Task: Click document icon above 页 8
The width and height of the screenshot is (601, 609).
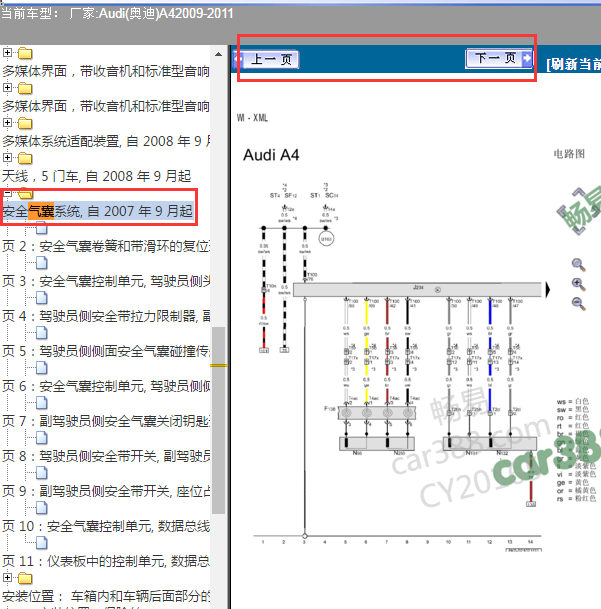Action: tap(42, 438)
